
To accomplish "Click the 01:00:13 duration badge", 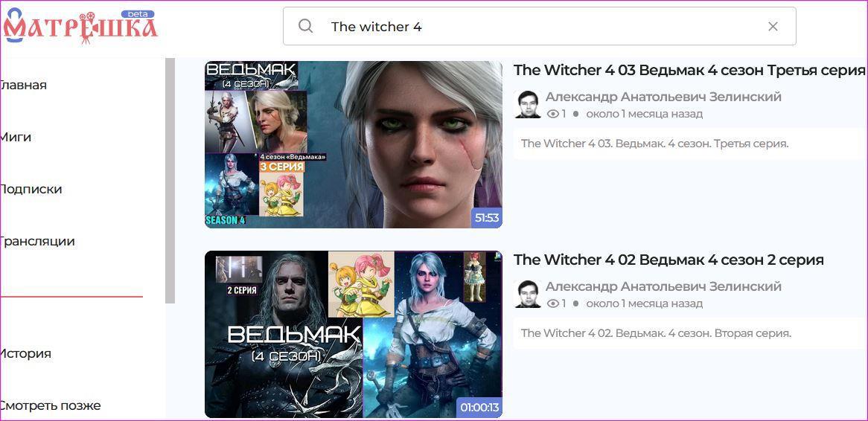I will pyautogui.click(x=480, y=408).
